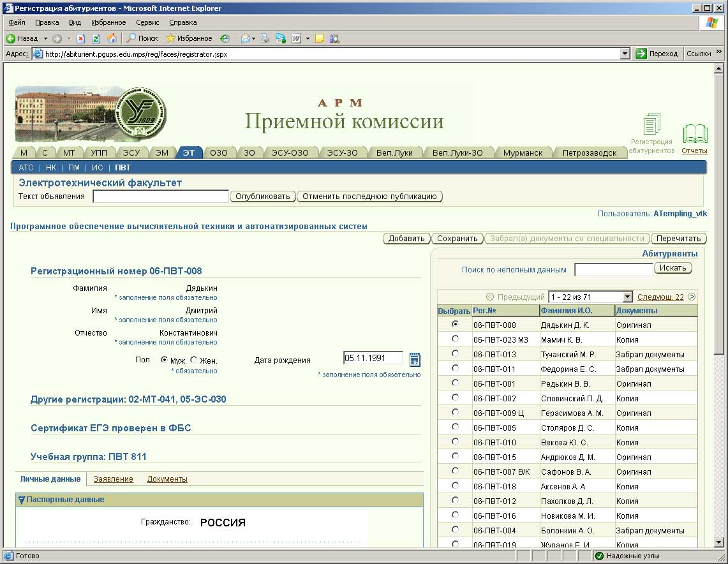
Task: Collapse the Паспортные данные section
Action: [x=22, y=500]
